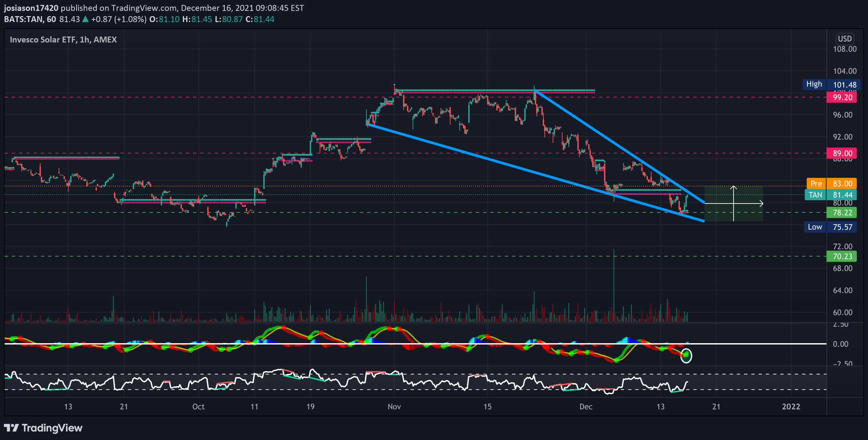Select the High 101.48 price label
Viewport: 868px width, 440px height.
831,84
